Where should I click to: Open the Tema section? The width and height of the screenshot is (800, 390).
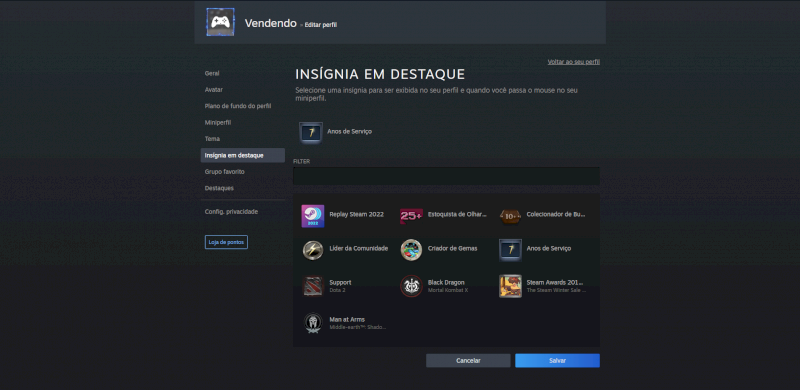point(212,139)
